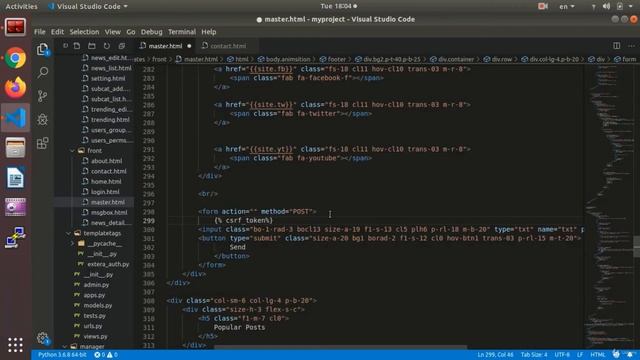Click the div.container breadcrumb segment

coord(451,59)
